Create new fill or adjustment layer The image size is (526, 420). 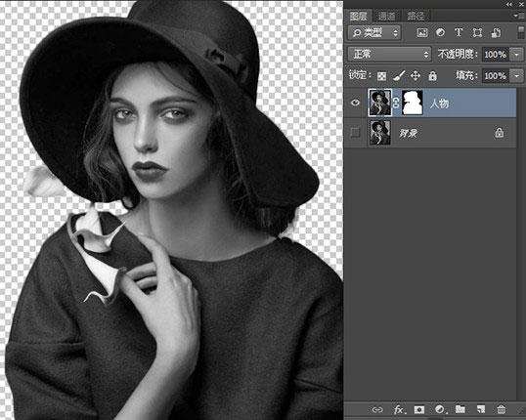click(x=440, y=409)
